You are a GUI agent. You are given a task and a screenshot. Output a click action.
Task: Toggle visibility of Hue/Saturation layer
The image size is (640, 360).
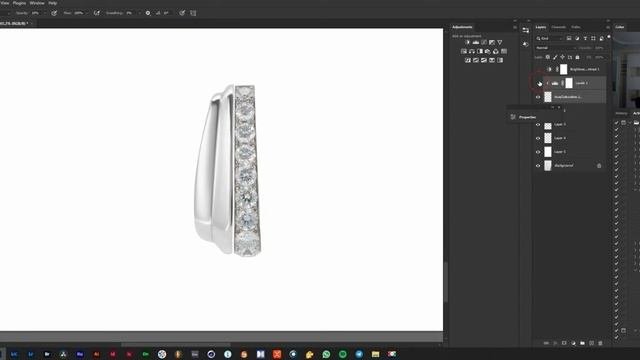coord(538,97)
